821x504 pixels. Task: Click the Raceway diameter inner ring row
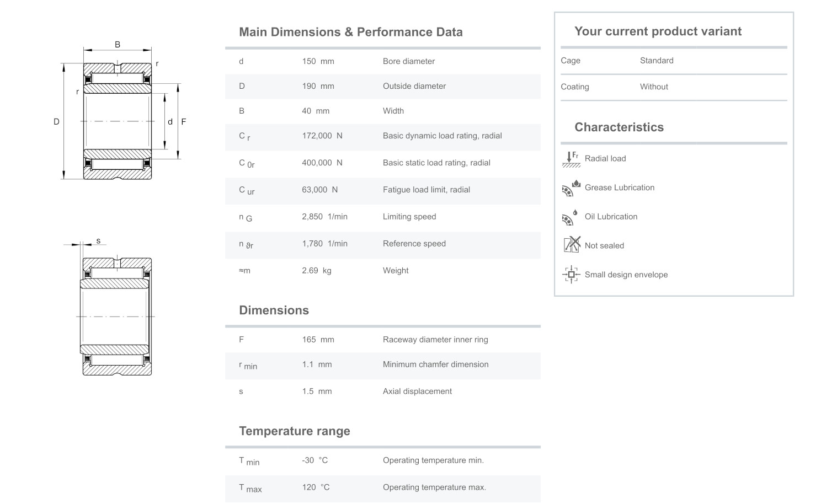click(382, 340)
